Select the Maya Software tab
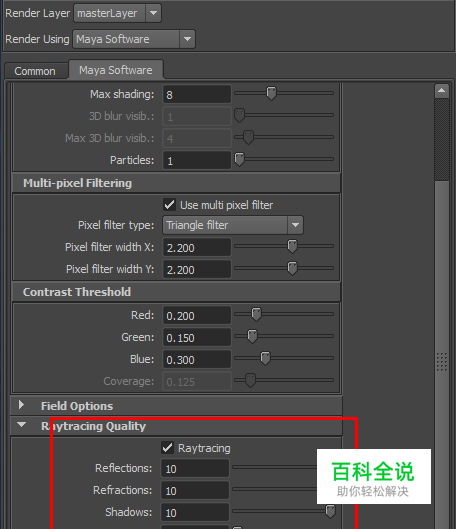Viewport: 456px width, 529px height. coord(116,70)
